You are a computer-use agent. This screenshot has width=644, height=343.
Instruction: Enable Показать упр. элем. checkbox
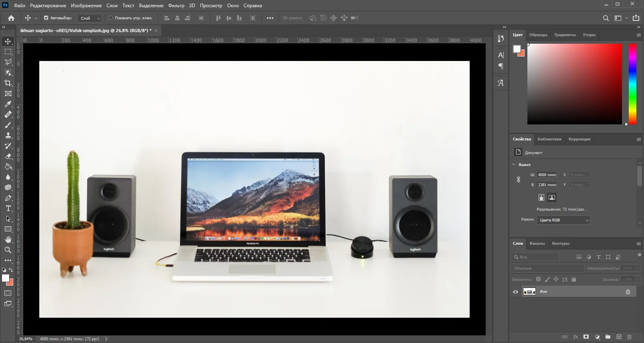pos(111,18)
